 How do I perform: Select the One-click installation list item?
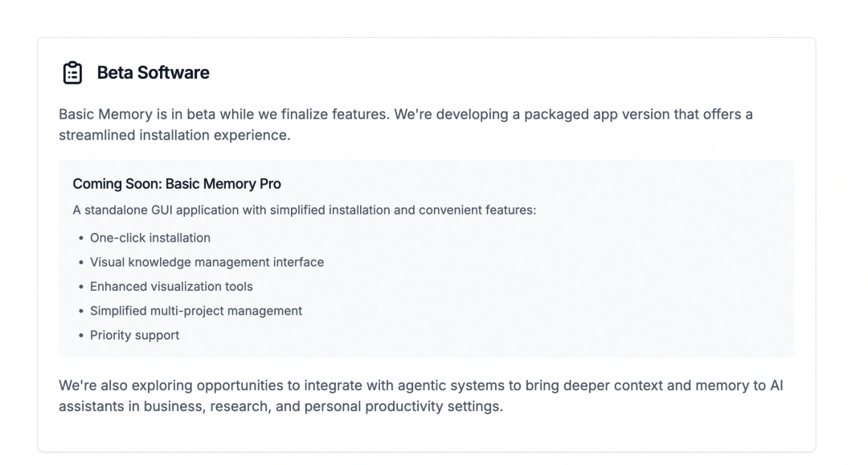[150, 238]
